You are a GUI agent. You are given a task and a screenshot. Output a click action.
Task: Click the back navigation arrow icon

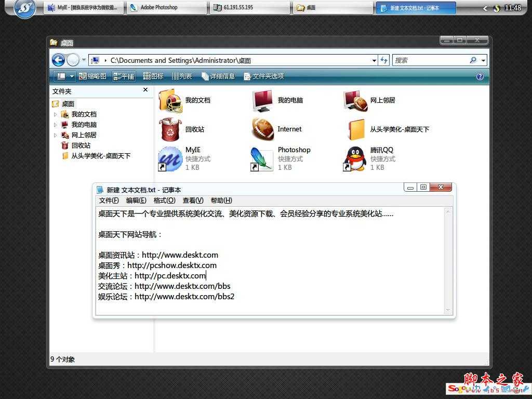58,60
